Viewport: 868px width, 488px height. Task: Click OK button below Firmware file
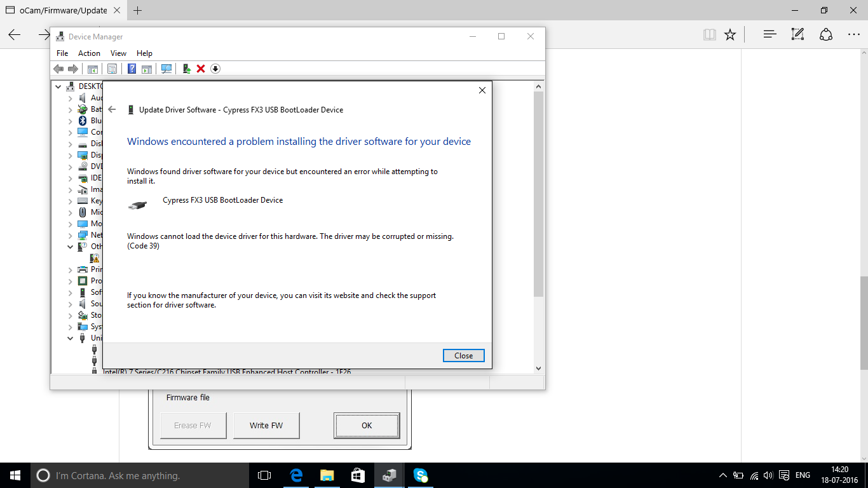[367, 426]
